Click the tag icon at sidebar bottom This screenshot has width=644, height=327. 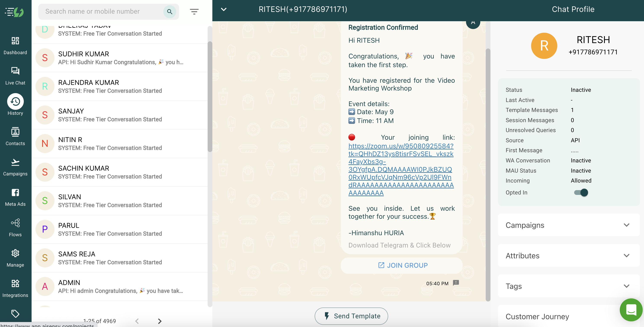[x=15, y=314]
